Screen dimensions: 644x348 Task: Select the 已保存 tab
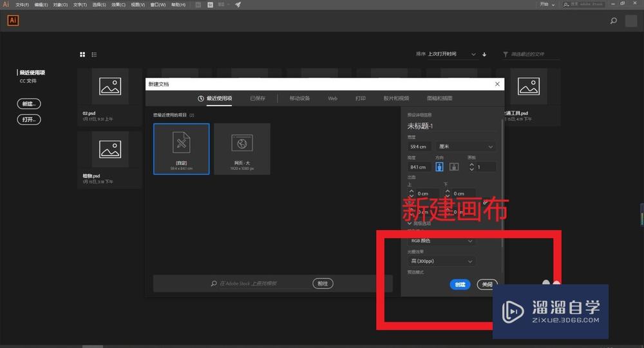click(x=258, y=98)
